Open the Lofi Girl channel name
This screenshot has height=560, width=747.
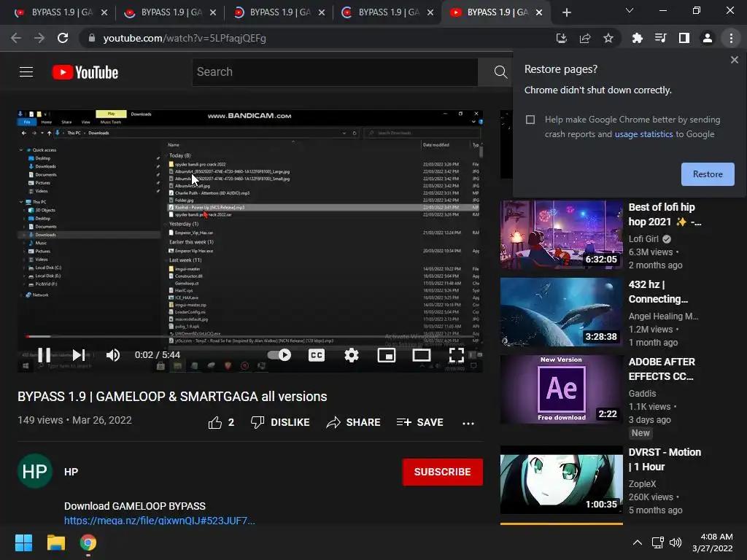(643, 239)
